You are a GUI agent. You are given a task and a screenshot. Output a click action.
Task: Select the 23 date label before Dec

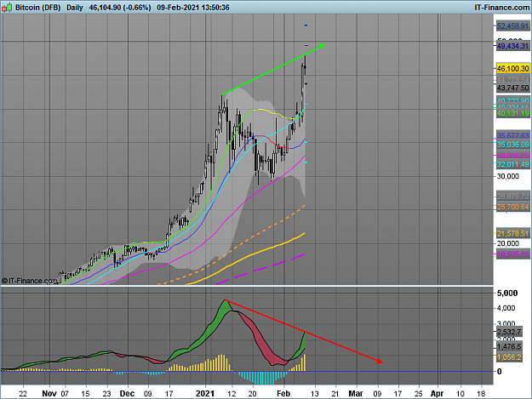tap(107, 394)
